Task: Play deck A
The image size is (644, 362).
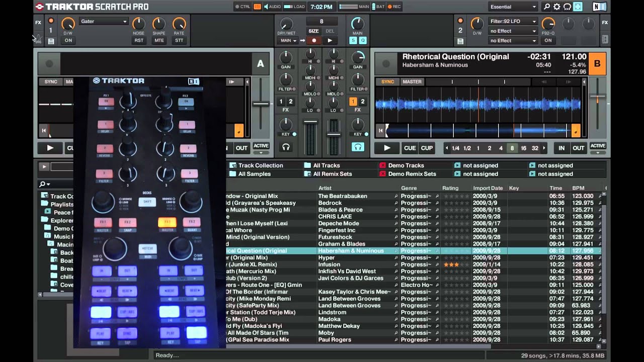Action: 50,148
